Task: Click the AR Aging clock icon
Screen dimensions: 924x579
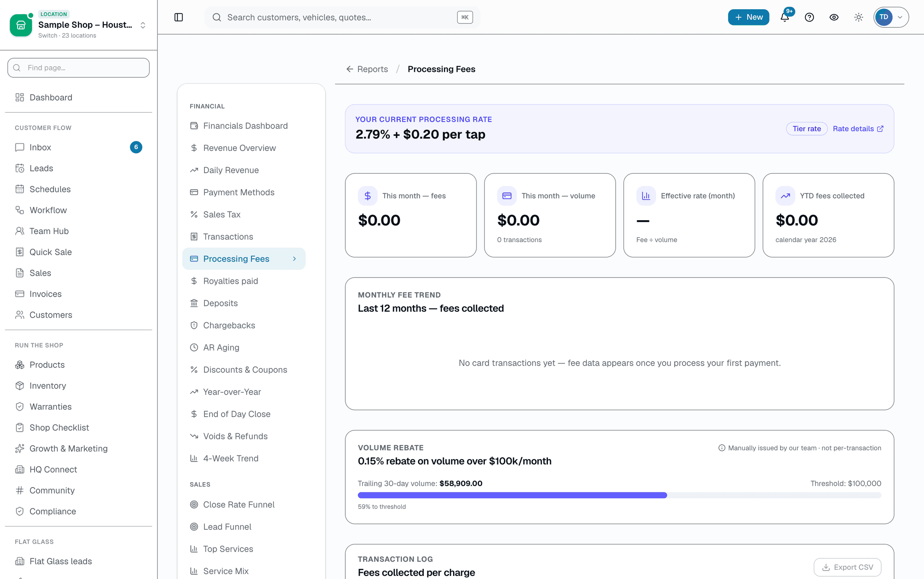Action: [194, 348]
